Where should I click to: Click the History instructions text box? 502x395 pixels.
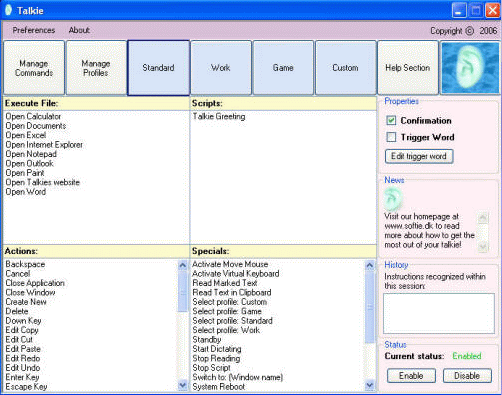[x=439, y=313]
